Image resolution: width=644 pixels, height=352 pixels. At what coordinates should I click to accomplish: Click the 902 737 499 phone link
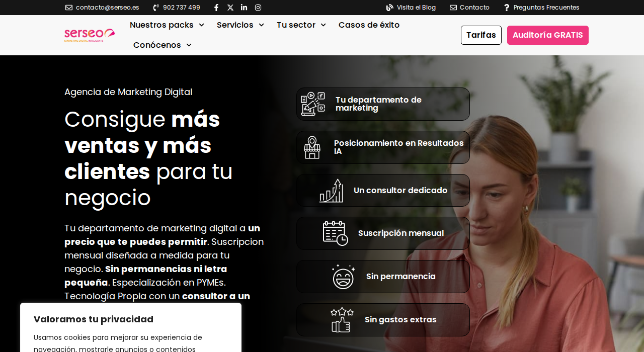pos(182,8)
